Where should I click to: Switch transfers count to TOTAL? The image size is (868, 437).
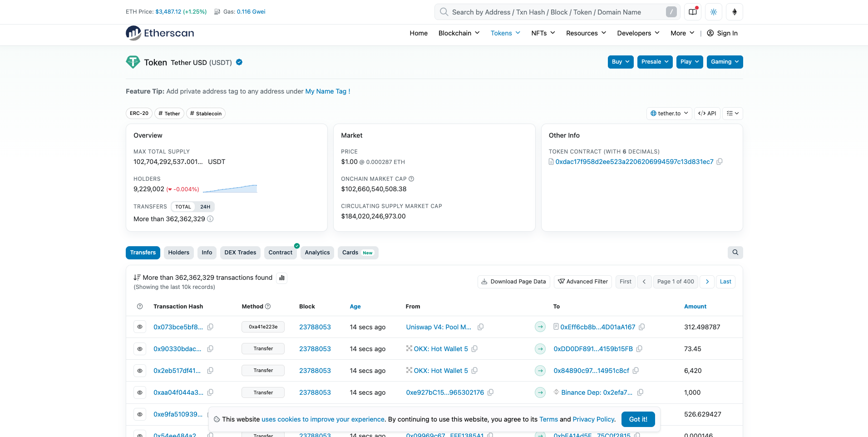click(x=183, y=207)
